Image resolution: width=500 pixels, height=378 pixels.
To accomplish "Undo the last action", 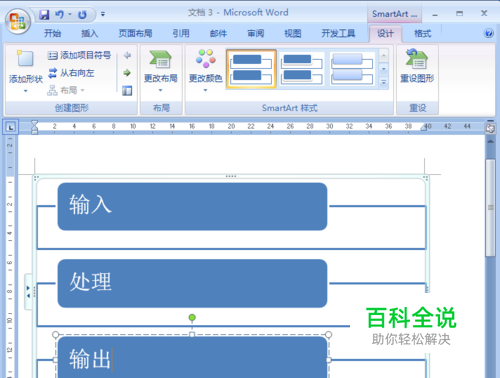I will pos(59,14).
